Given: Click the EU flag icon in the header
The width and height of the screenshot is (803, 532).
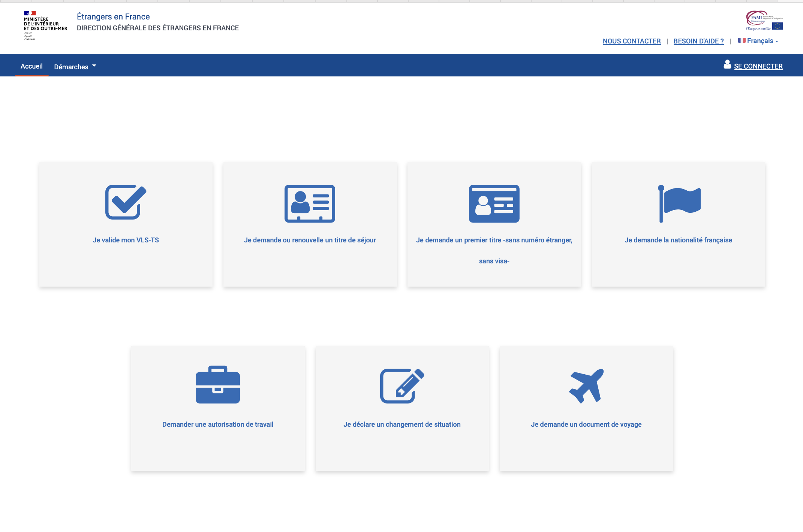Looking at the screenshot, I should click(x=778, y=25).
